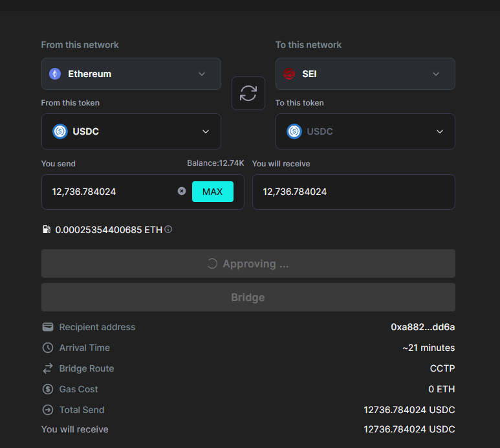Click the Gas Cost dollar icon

click(x=48, y=389)
